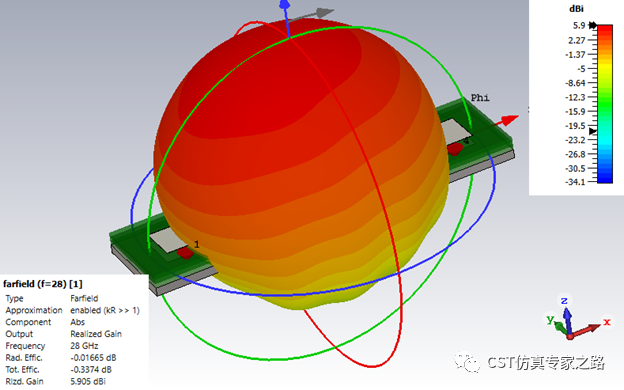The image size is (624, 390).
Task: Click the red port 1 marker
Action: [x=185, y=253]
